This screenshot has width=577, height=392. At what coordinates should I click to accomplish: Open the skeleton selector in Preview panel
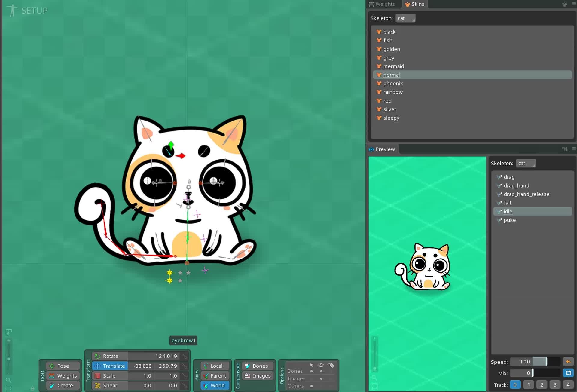point(526,163)
